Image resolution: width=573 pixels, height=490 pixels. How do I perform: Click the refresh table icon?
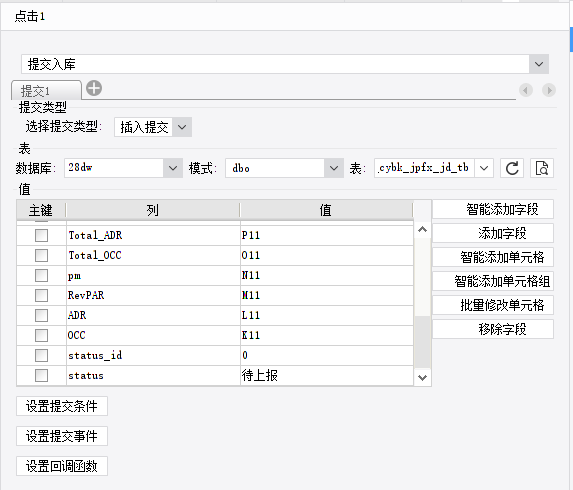point(512,168)
